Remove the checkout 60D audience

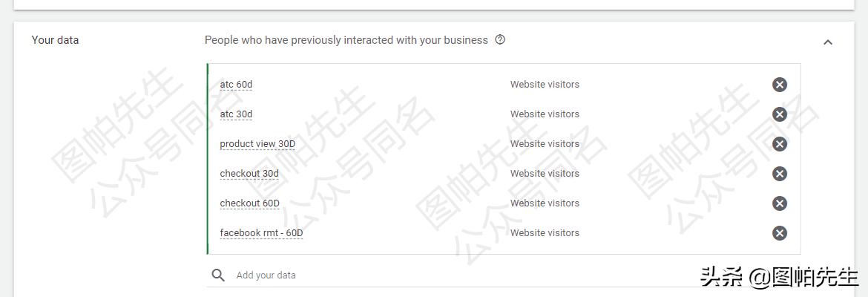pos(779,203)
